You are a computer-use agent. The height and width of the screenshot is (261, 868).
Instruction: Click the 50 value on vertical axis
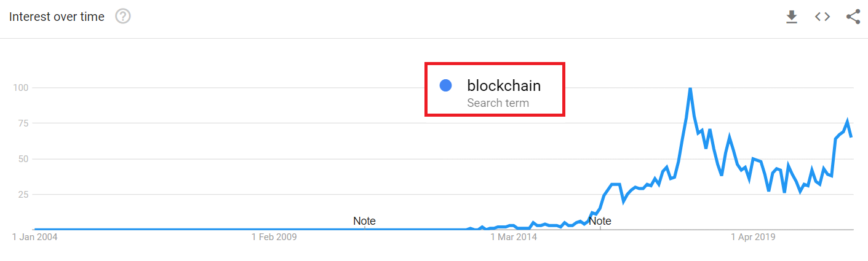(x=25, y=159)
